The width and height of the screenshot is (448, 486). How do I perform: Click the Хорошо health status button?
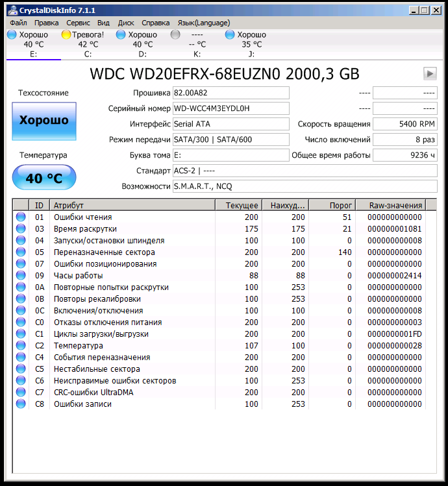pos(44,121)
